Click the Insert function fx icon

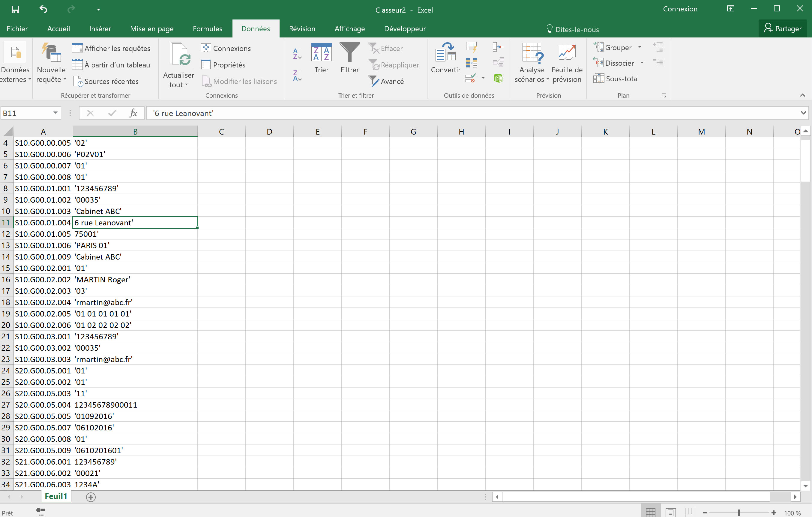pyautogui.click(x=133, y=113)
